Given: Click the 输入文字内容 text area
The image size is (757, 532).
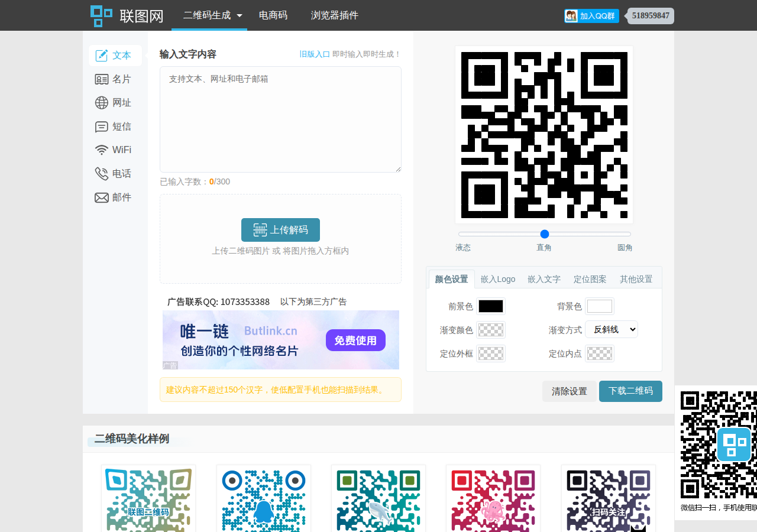Looking at the screenshot, I should (x=280, y=119).
